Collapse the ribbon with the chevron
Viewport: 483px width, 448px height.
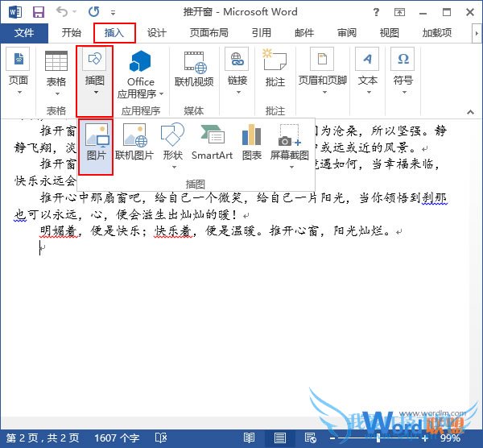pyautogui.click(x=470, y=112)
